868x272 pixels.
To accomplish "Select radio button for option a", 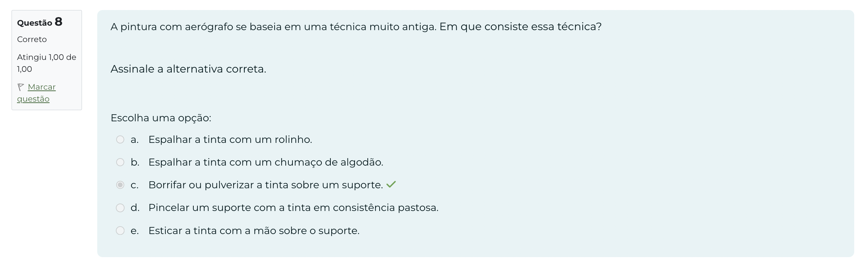I will 120,140.
